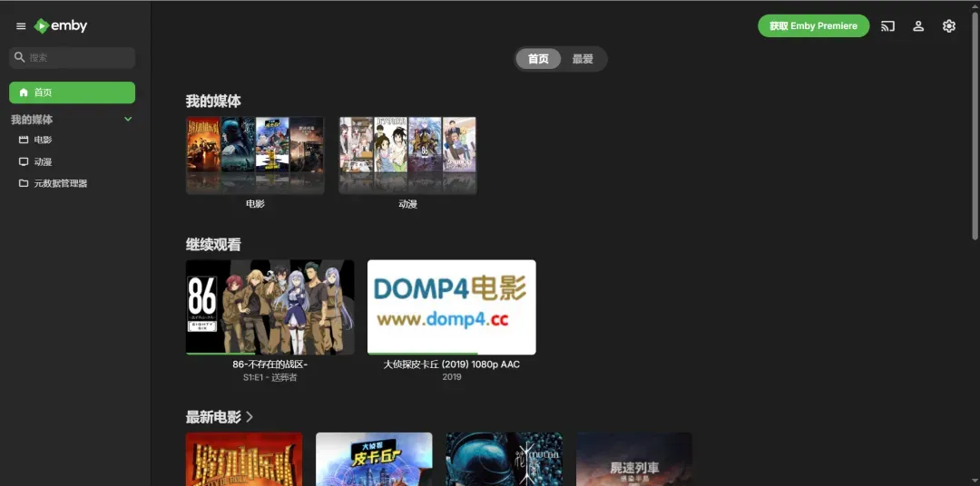
Task: Click the magnifier search icon
Action: coord(19,57)
